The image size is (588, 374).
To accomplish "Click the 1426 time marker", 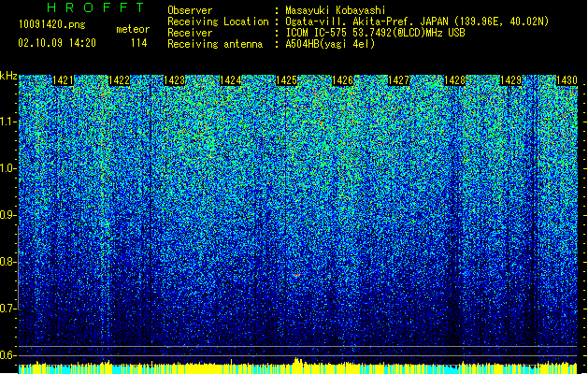I will [x=342, y=80].
